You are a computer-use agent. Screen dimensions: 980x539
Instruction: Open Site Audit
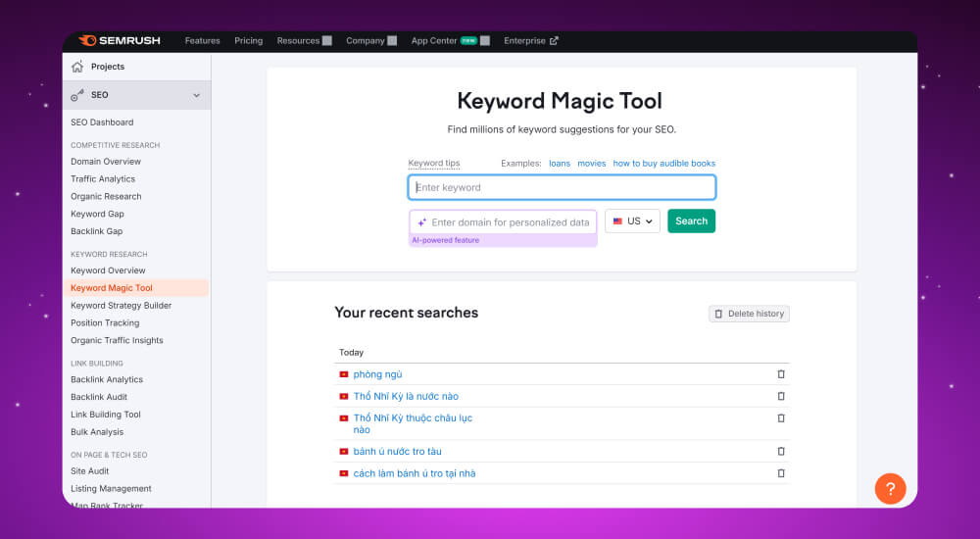click(x=89, y=470)
